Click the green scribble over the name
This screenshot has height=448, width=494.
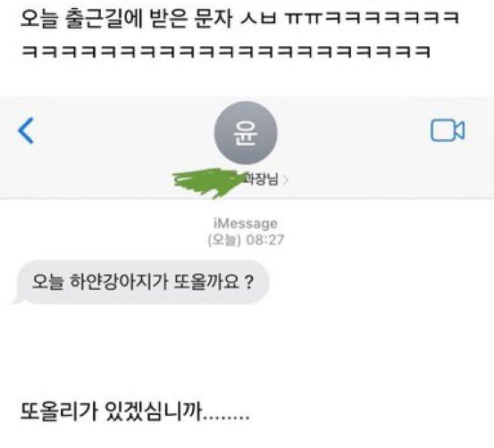[208, 183]
